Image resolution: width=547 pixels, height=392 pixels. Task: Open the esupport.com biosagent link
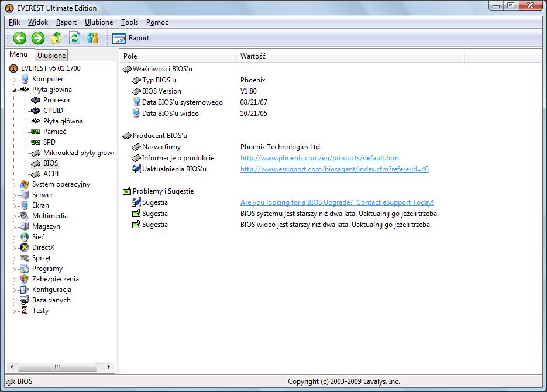[335, 169]
